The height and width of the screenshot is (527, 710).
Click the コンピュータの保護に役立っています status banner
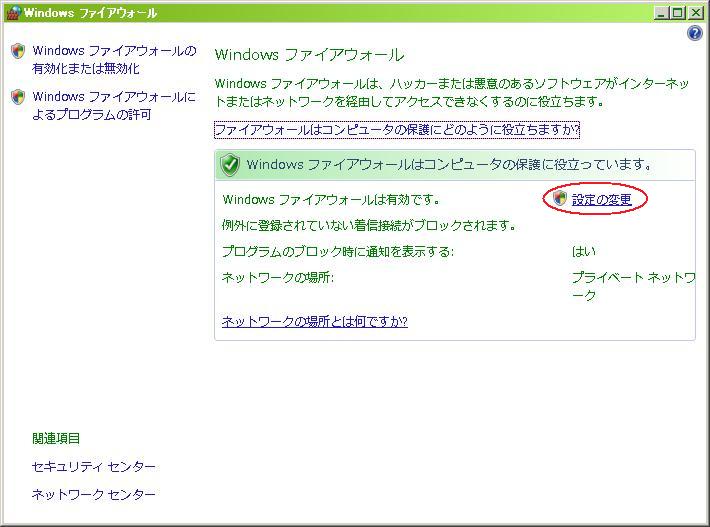455,165
